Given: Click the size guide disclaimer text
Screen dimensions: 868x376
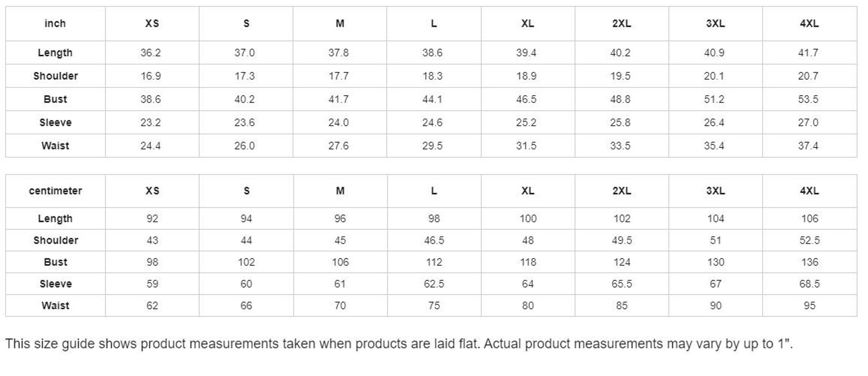Looking at the screenshot, I should point(399,344).
